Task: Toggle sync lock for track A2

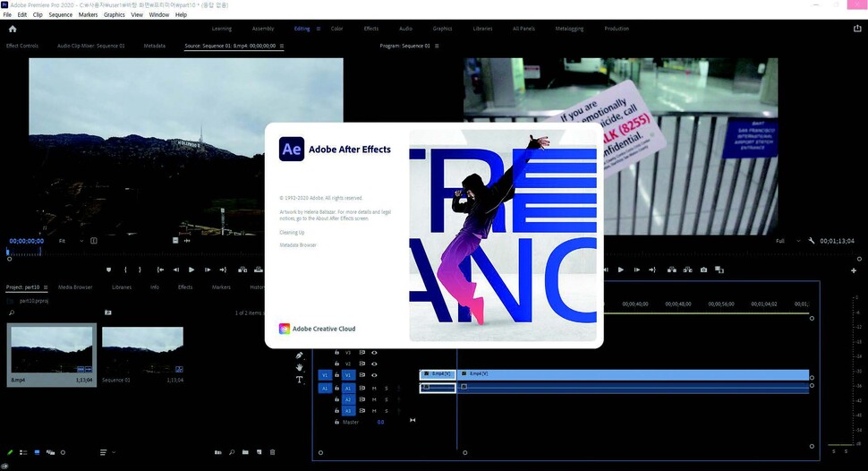Action: (362, 399)
